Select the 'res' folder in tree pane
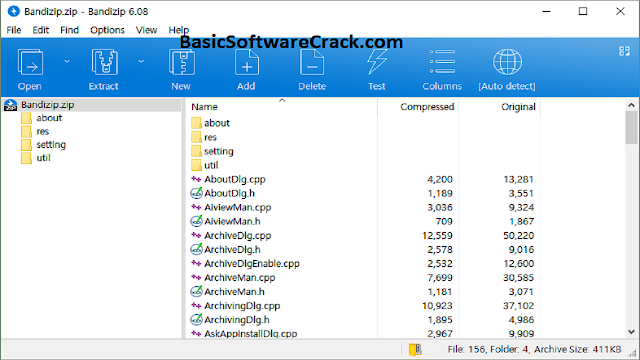 pos(42,131)
